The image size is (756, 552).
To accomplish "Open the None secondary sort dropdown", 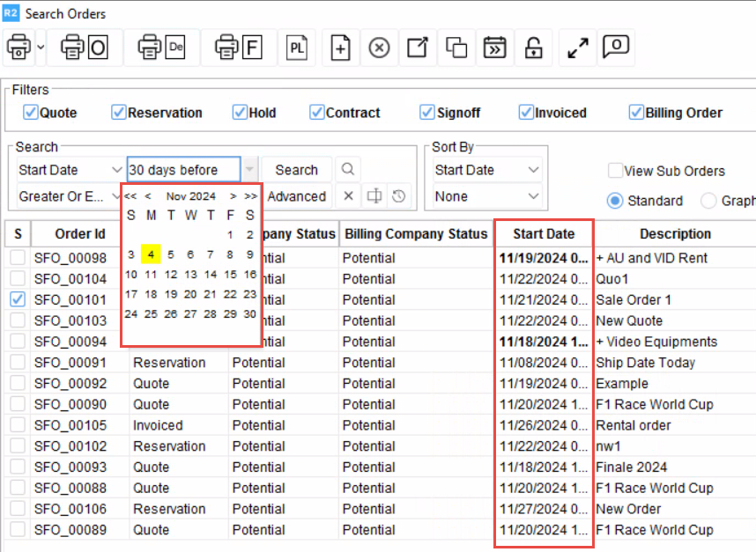I will pyautogui.click(x=533, y=196).
